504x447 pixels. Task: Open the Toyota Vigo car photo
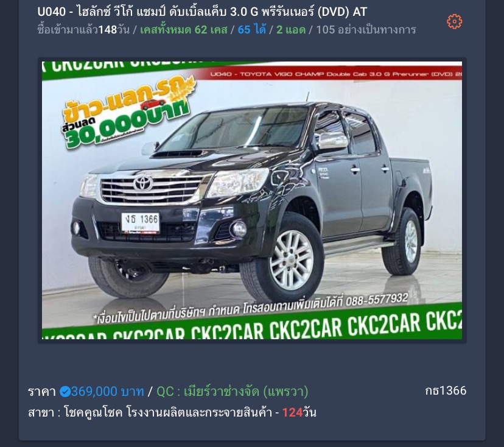coord(252,200)
